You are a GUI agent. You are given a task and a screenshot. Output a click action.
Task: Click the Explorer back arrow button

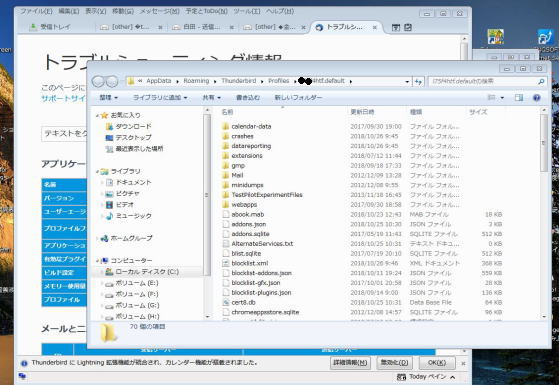click(99, 82)
